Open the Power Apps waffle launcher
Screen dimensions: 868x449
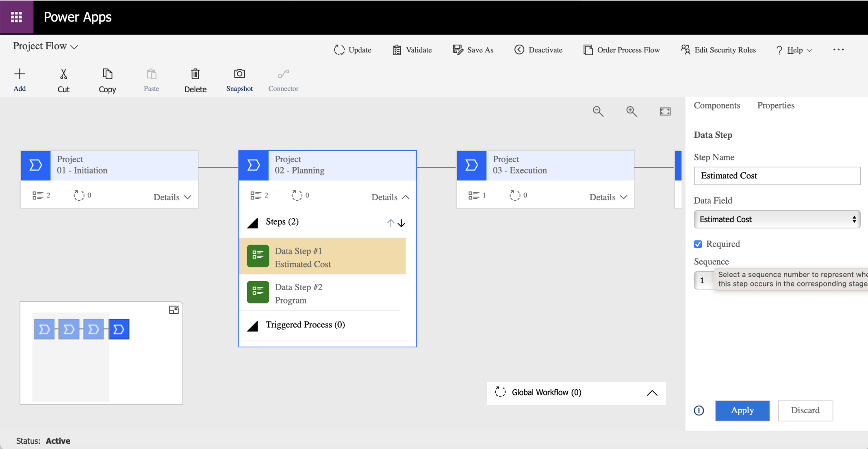click(16, 17)
